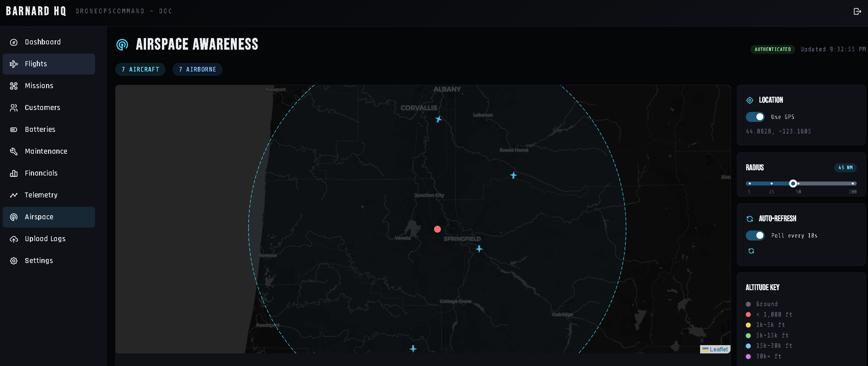Toggle the Use GPS switch
This screenshot has height=366, width=868.
[755, 117]
